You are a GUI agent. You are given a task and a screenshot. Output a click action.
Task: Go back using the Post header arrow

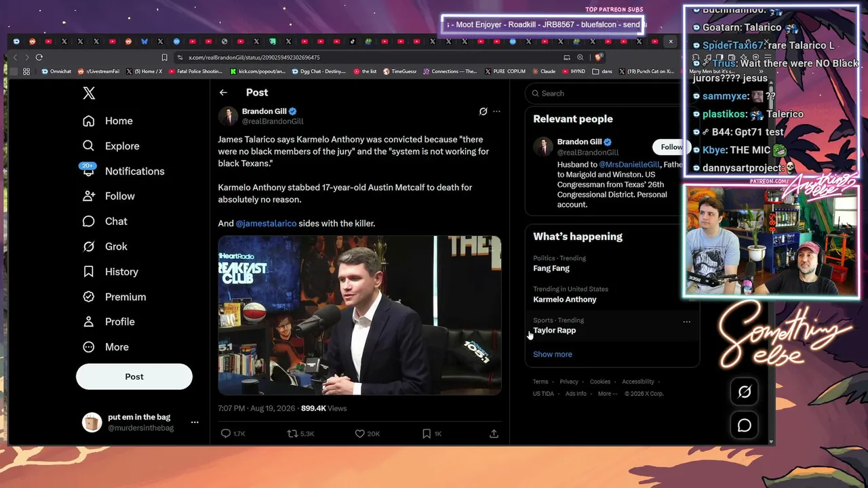pyautogui.click(x=223, y=93)
